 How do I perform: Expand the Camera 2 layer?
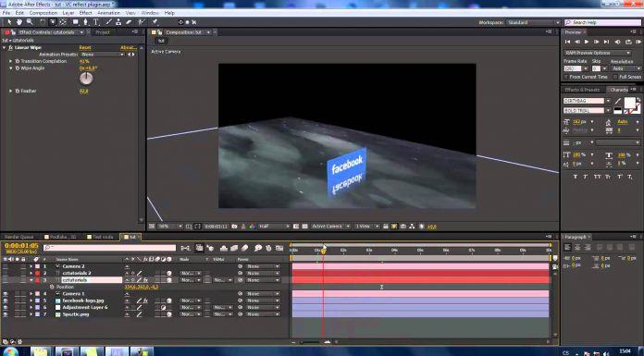point(31,266)
